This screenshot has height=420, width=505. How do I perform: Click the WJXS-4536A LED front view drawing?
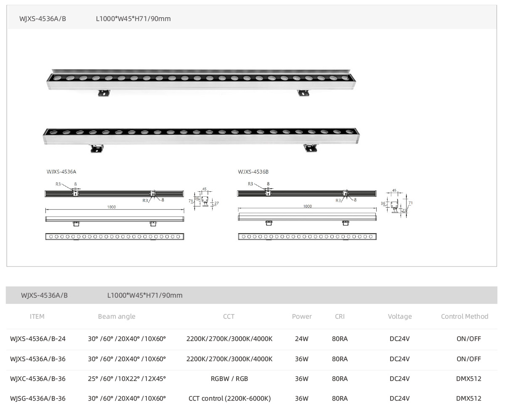(x=115, y=237)
